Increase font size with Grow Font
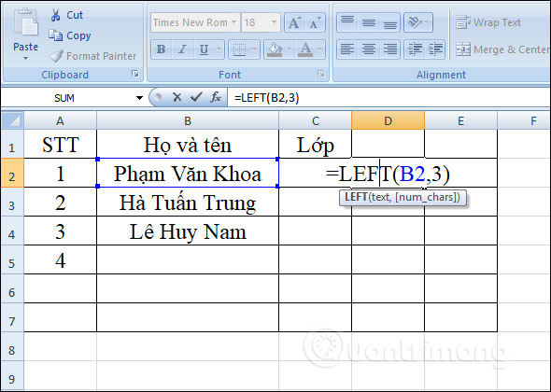Image resolution: width=551 pixels, height=392 pixels. coord(294,22)
